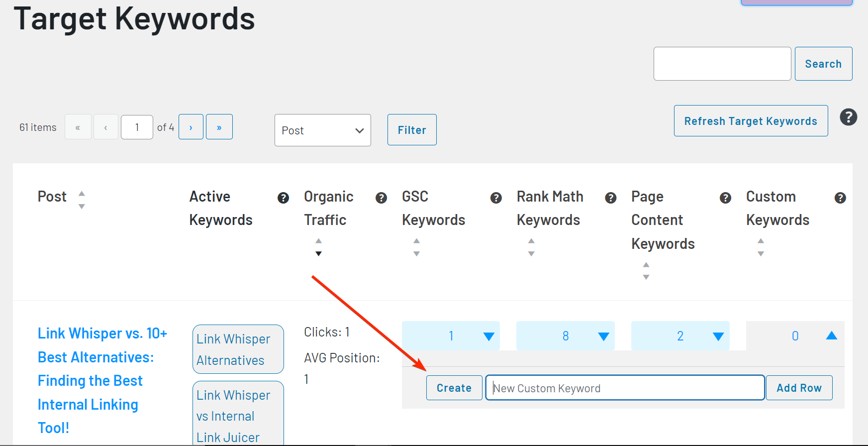Click the Active Keywords help icon
The width and height of the screenshot is (868, 446).
[283, 198]
